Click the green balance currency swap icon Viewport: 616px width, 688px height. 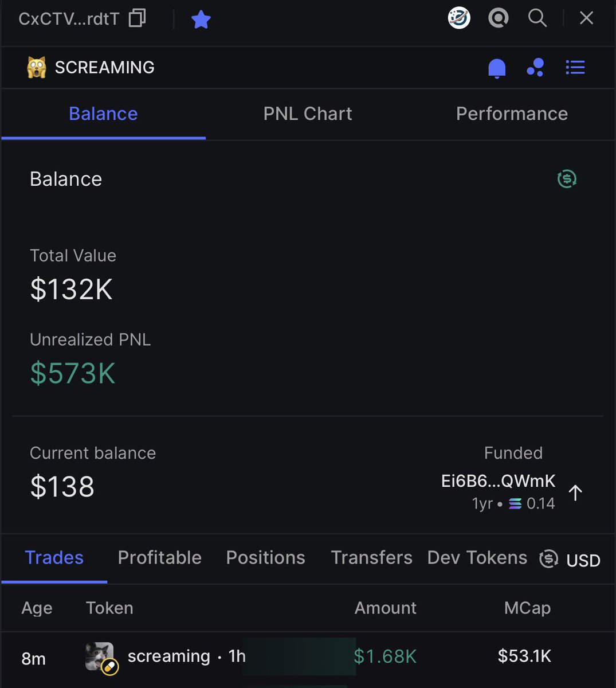pyautogui.click(x=567, y=179)
